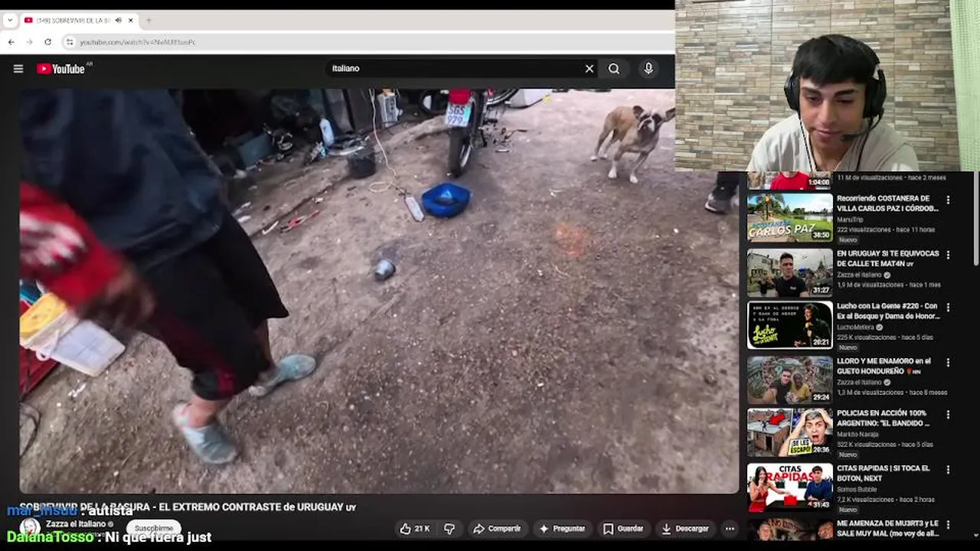Open the site information icon in address bar
The height and width of the screenshot is (551, 980).
click(70, 42)
